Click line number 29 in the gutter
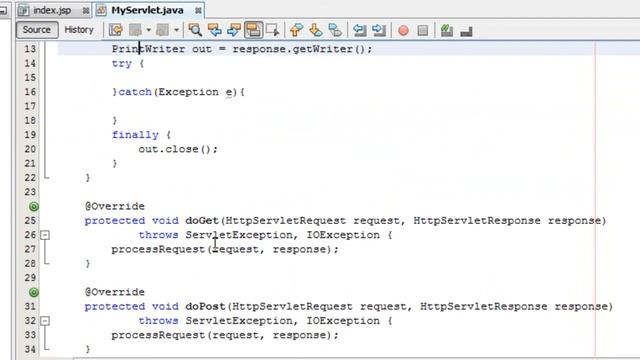This screenshot has height=360, width=640. pos(30,278)
